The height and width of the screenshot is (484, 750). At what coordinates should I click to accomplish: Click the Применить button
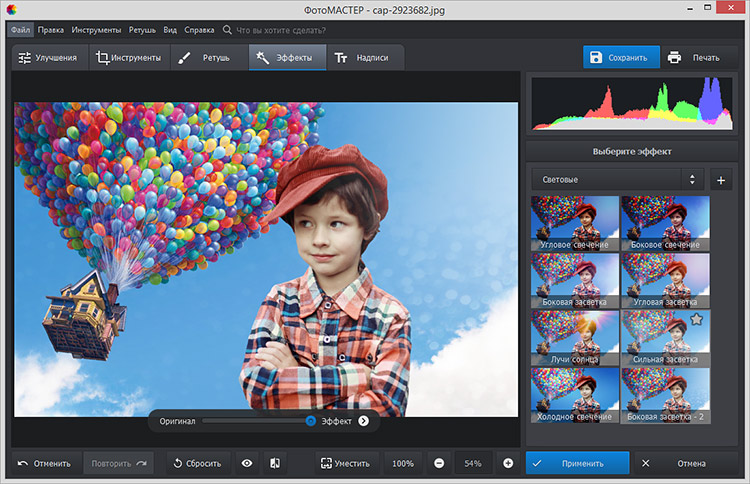[x=577, y=463]
